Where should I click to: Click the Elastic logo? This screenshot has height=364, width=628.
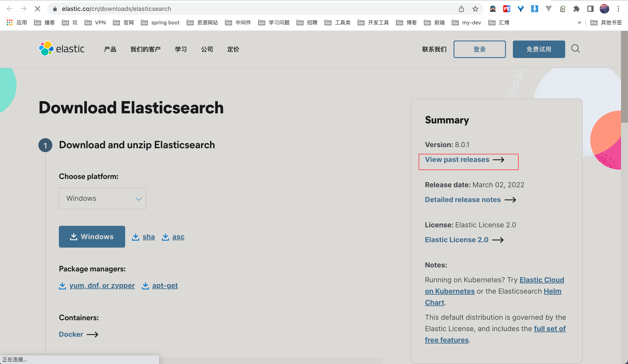[x=61, y=49]
